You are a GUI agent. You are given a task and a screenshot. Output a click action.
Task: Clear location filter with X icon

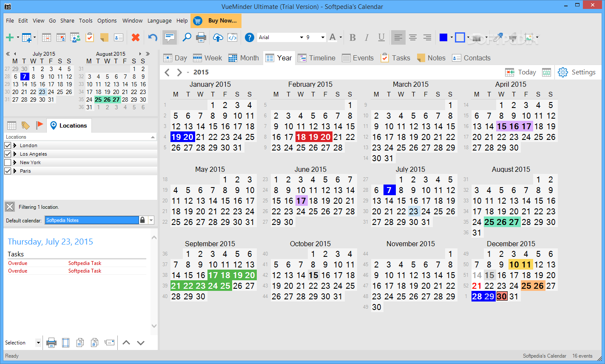[10, 207]
